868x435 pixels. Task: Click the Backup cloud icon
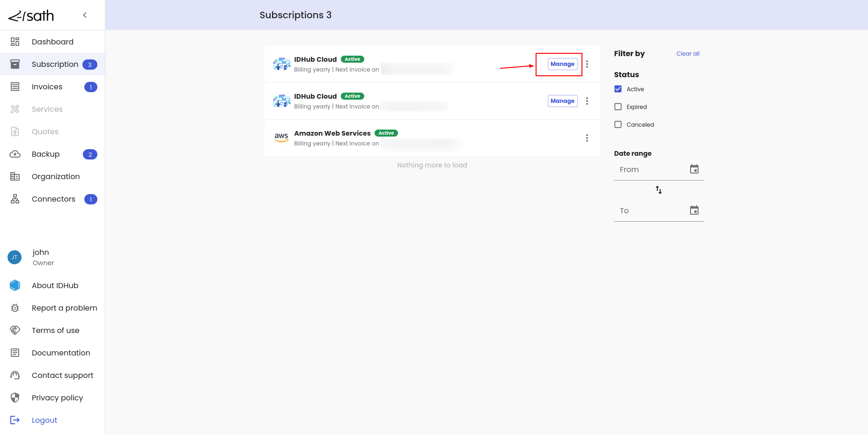coord(15,154)
